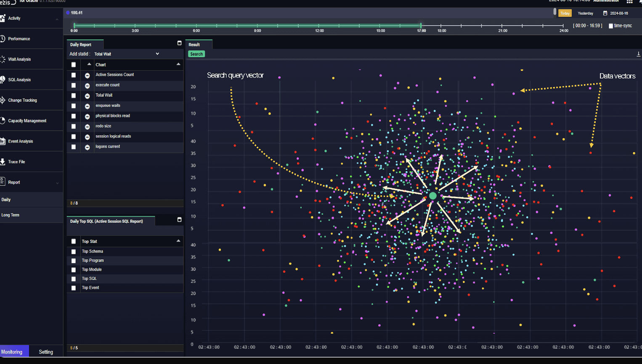Click the timeline end handle at 17:00
Viewport: 642px width, 364px height.
421,26
